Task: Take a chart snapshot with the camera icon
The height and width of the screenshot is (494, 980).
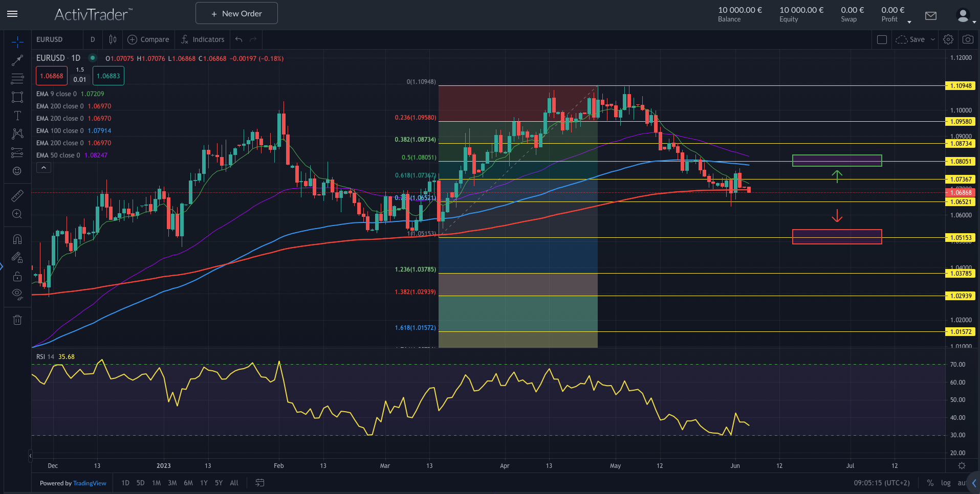Action: (x=968, y=39)
